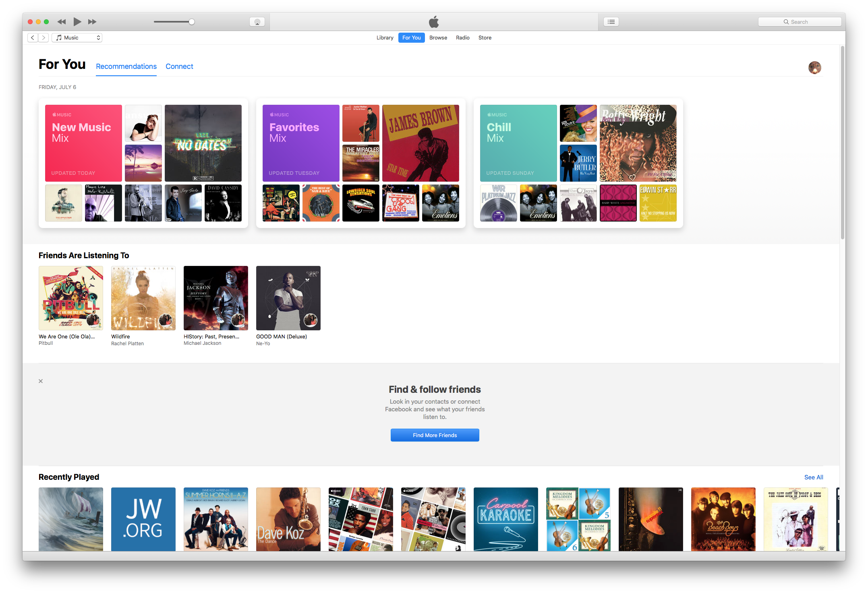868x593 pixels.
Task: Open the Radio tab
Action: click(462, 37)
